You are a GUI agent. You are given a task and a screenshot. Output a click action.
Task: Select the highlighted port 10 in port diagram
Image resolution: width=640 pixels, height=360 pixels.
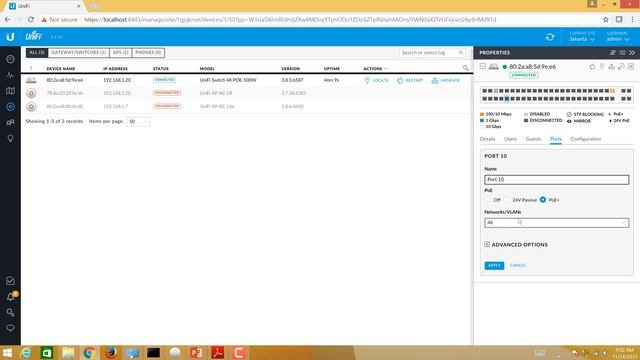(507, 98)
